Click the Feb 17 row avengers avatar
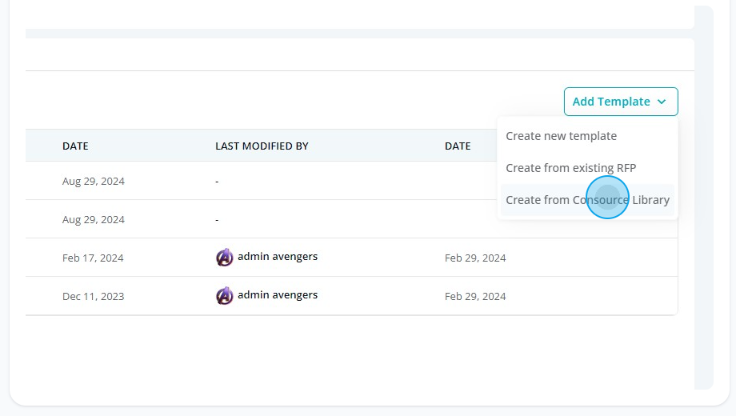Image resolution: width=736 pixels, height=416 pixels. pos(224,257)
